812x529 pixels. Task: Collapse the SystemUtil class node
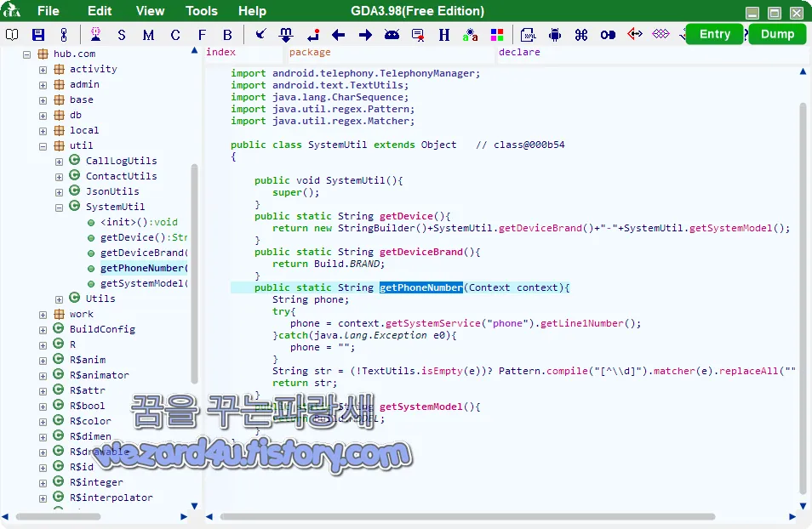pyautogui.click(x=59, y=208)
